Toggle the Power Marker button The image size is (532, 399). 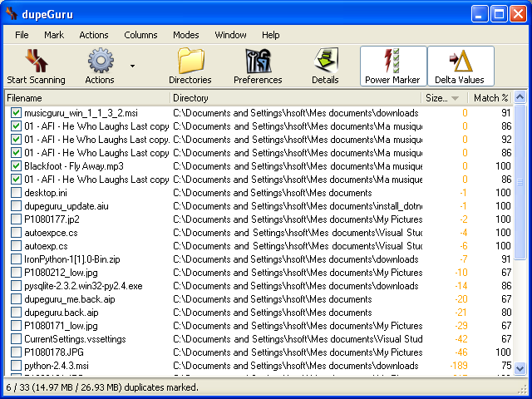393,66
